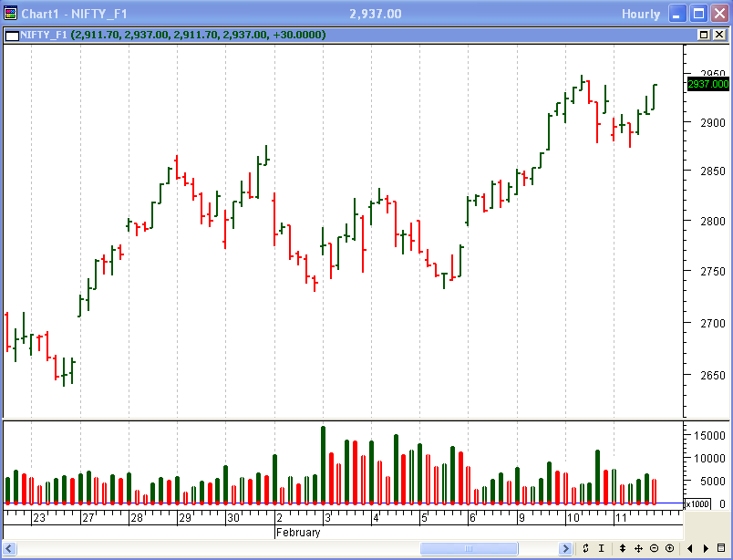Click the refresh chart icon in bottom toolbar
This screenshot has height=560, width=733.
585,548
